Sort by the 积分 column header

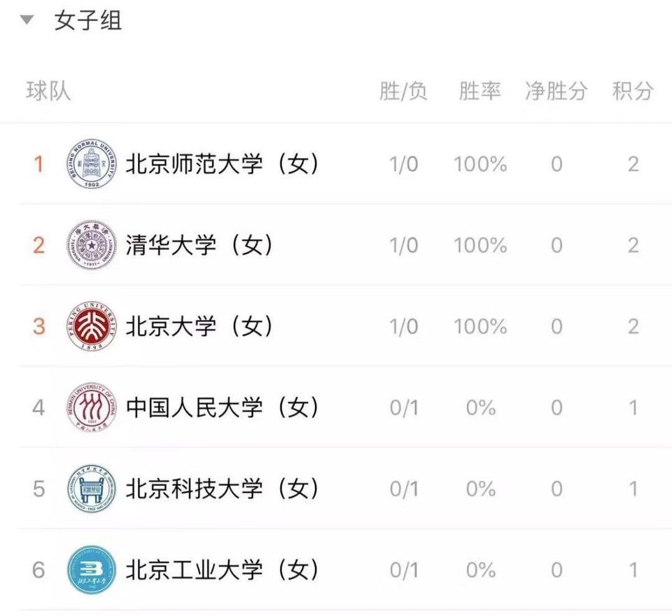click(633, 91)
